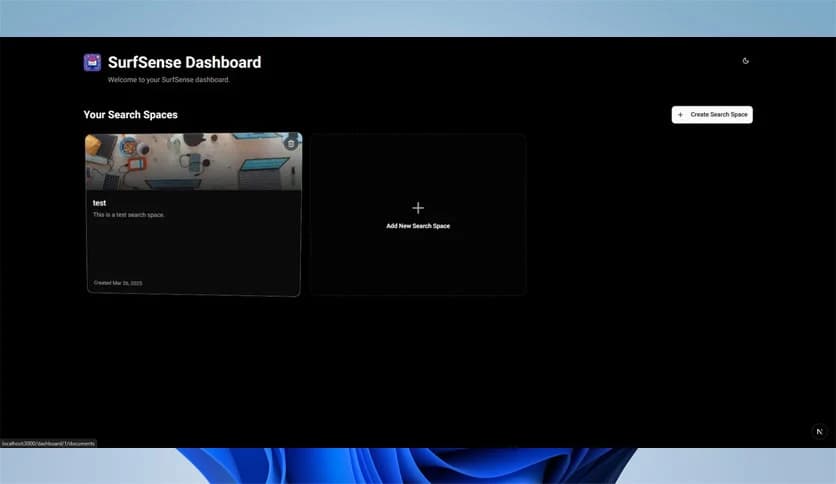Click the SurfSense logo icon
The height and width of the screenshot is (484, 836).
pyautogui.click(x=92, y=62)
